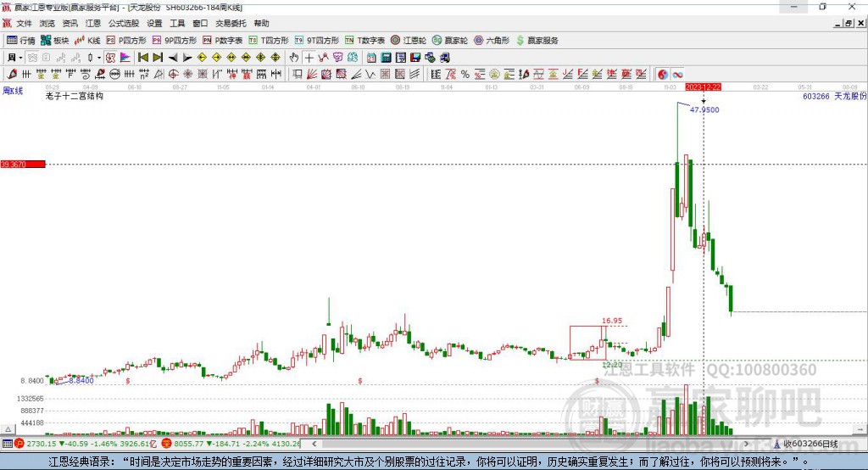Open the 六角形 hexagon tool

[x=492, y=41]
